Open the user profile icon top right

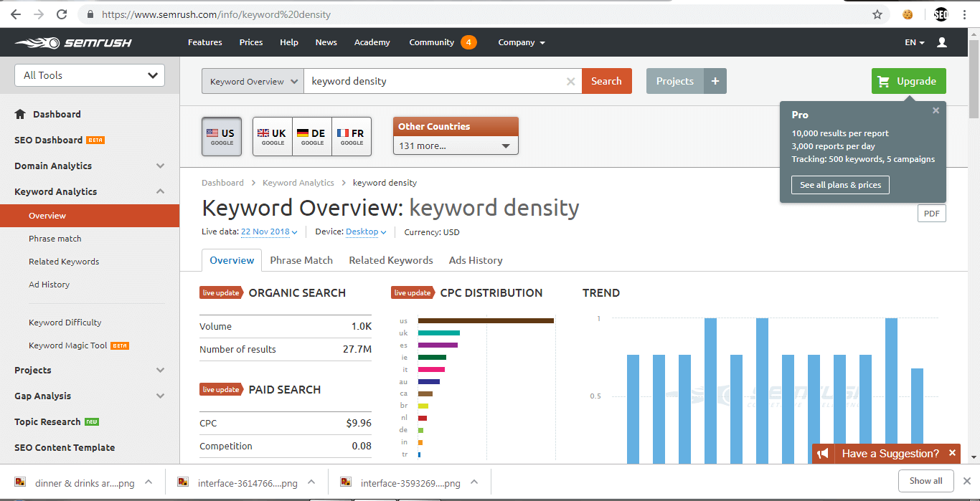[x=941, y=42]
